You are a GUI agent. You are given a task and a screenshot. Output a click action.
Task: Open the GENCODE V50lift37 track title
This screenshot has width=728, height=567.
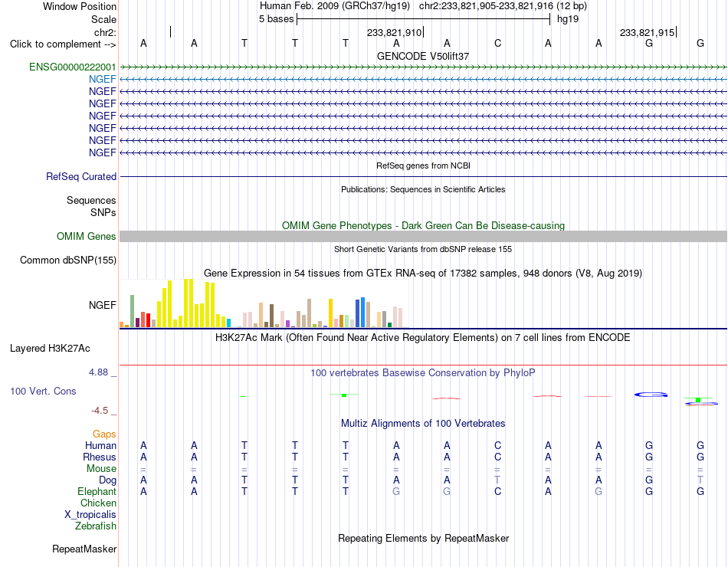coord(423,56)
